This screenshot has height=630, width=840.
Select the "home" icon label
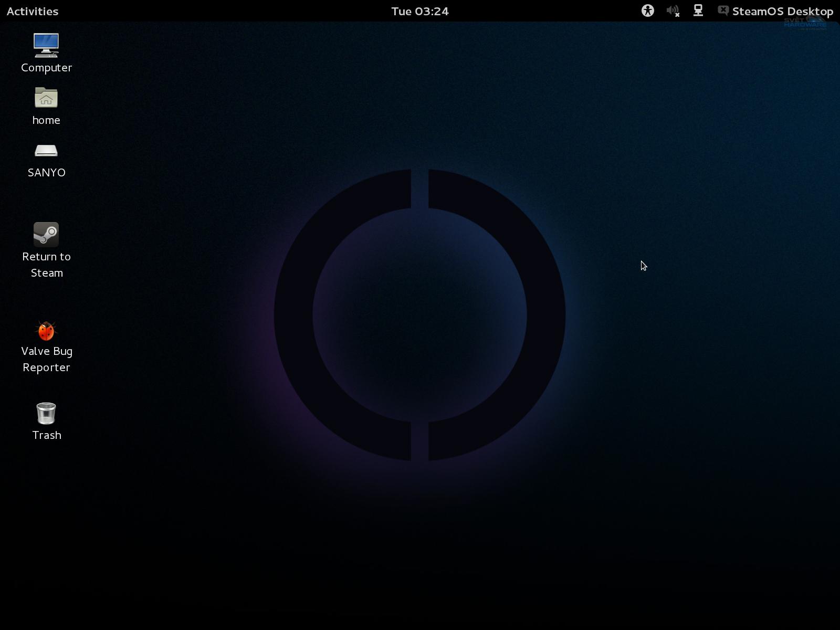pos(46,120)
